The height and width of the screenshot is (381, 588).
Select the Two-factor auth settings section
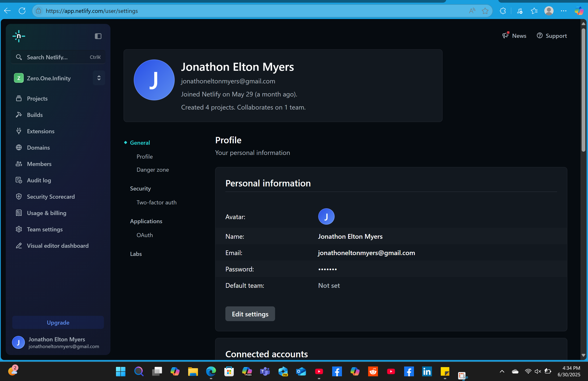[x=156, y=202]
